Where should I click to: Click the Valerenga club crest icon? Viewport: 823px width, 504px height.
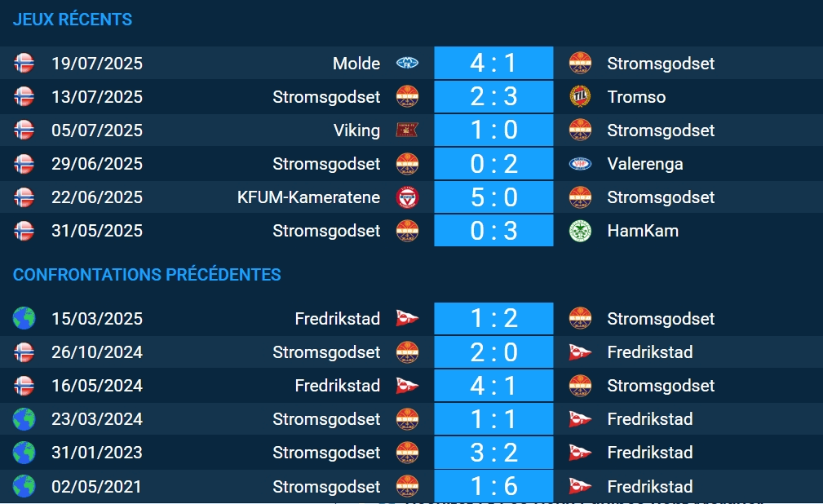click(x=580, y=163)
